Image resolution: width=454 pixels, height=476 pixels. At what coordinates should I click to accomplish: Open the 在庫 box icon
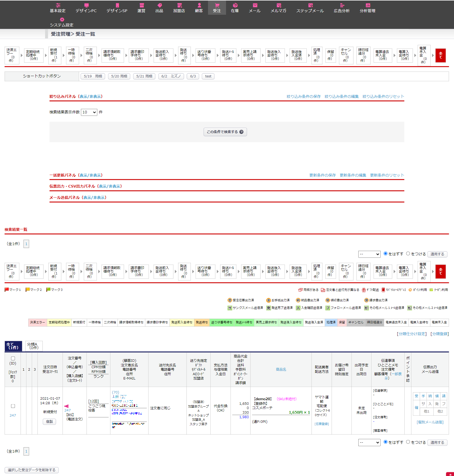[x=235, y=5]
